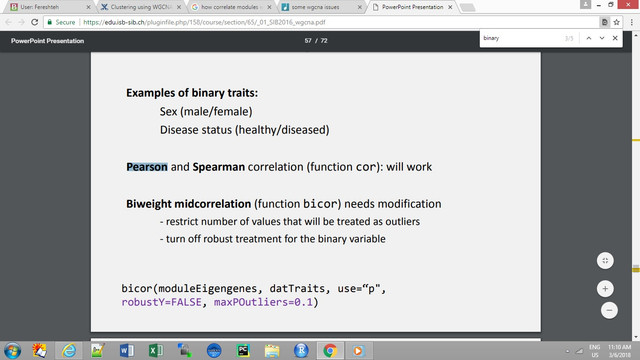
Task: Open PyCharm from taskbar
Action: click(x=243, y=351)
